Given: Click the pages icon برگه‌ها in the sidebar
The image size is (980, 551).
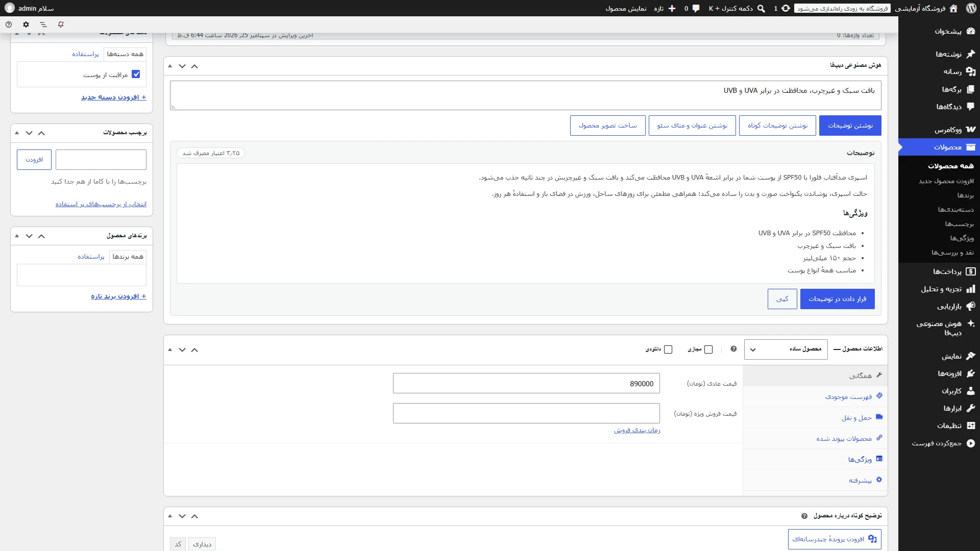Looking at the screenshot, I should pos(971,89).
